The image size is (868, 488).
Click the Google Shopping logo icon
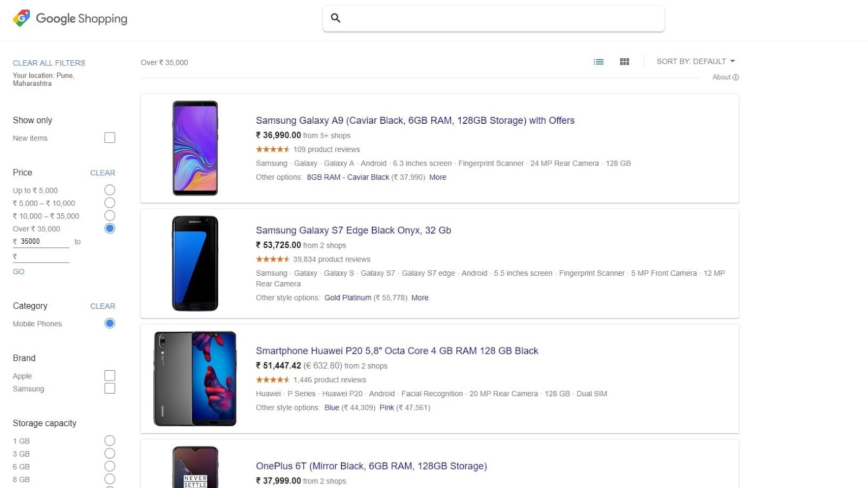[x=21, y=18]
